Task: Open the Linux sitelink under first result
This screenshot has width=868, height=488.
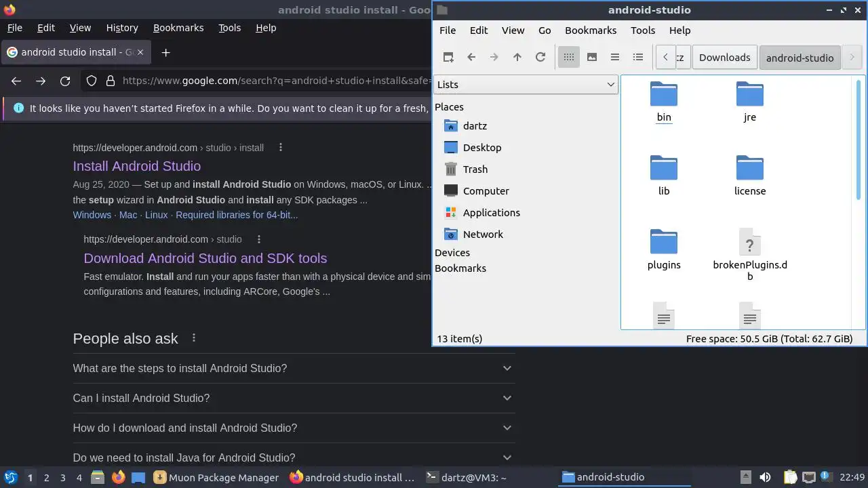Action: [x=156, y=215]
